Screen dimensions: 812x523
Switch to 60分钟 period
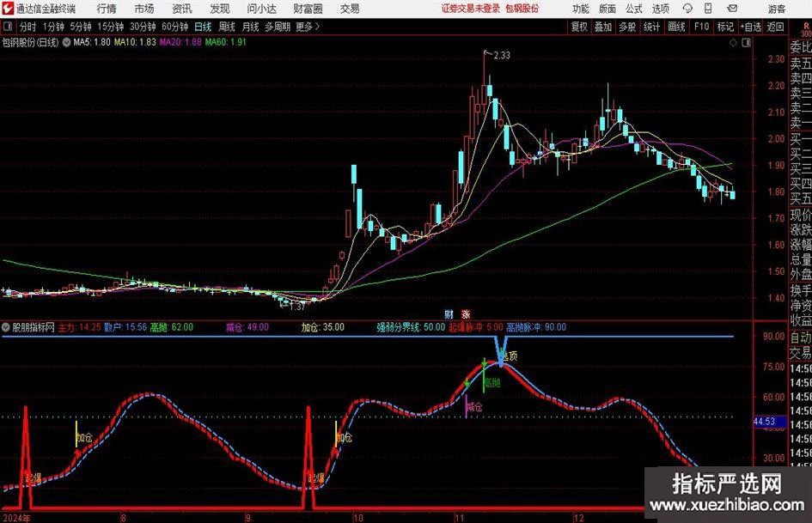[174, 27]
